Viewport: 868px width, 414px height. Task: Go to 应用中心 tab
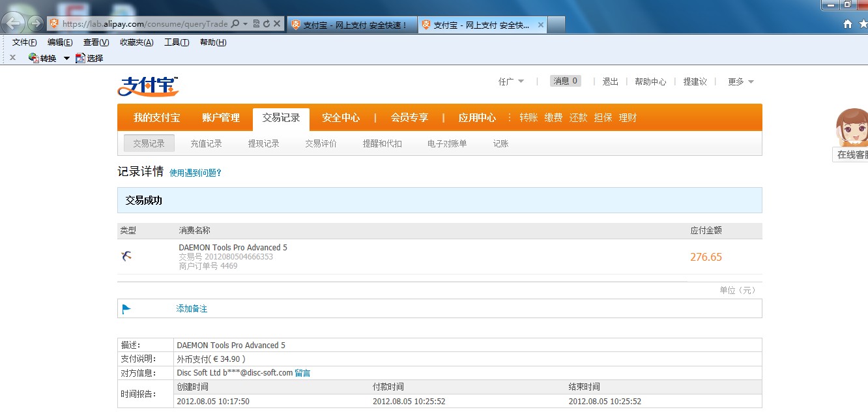477,117
